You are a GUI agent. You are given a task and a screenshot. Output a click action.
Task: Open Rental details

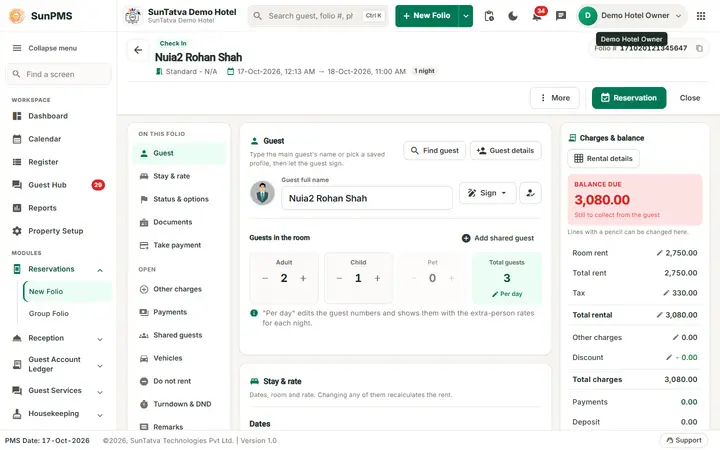(603, 158)
